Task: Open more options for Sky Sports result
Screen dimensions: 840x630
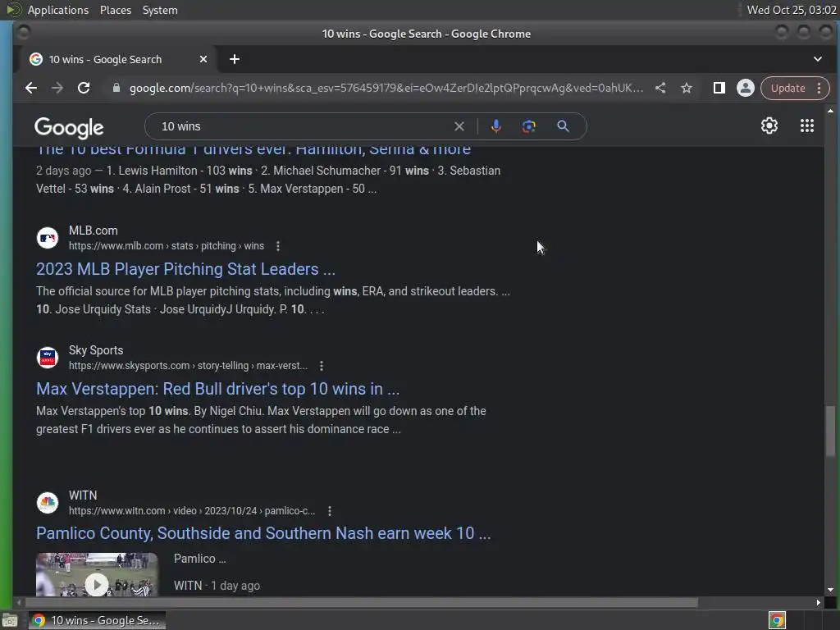Action: coord(322,366)
